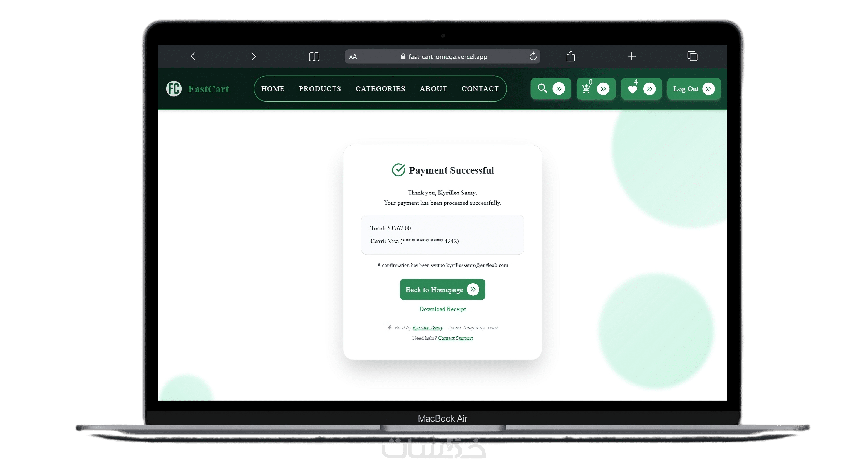Open the shopping cart button
The height and width of the screenshot is (468, 868).
[596, 89]
